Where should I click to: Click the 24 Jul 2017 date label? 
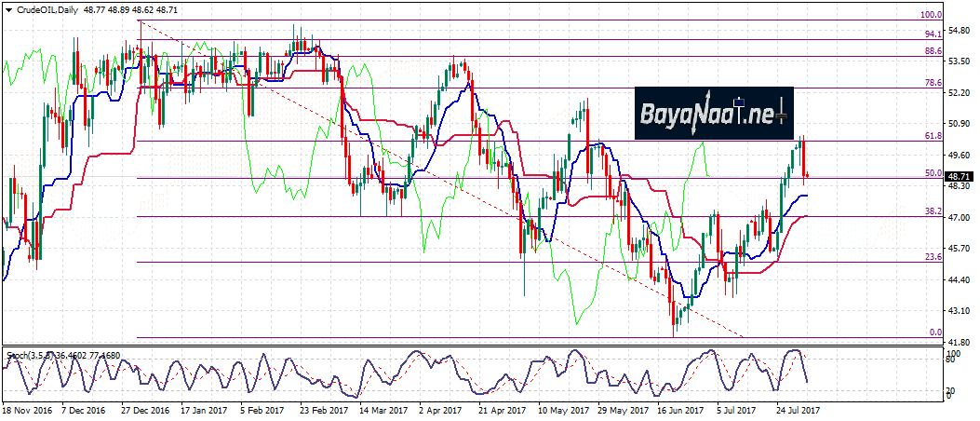click(798, 409)
